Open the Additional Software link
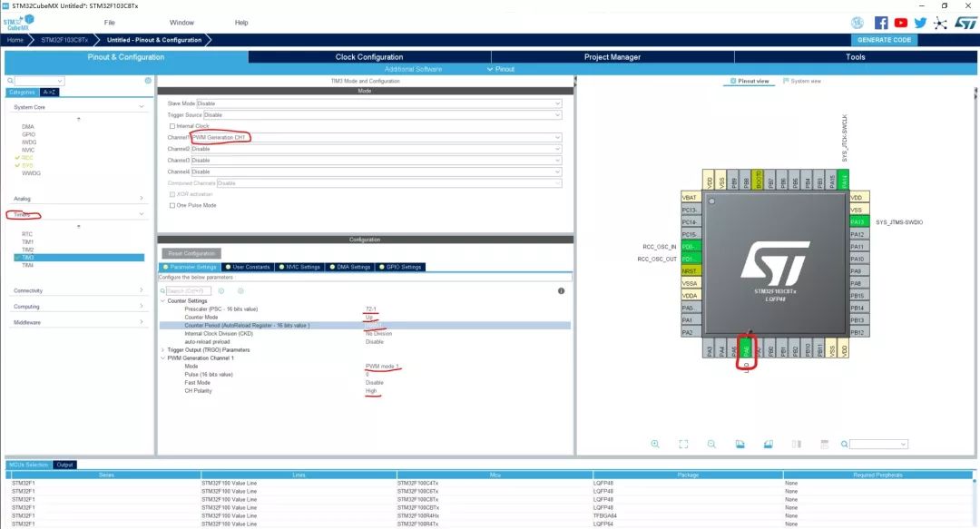This screenshot has width=980, height=529. (413, 69)
